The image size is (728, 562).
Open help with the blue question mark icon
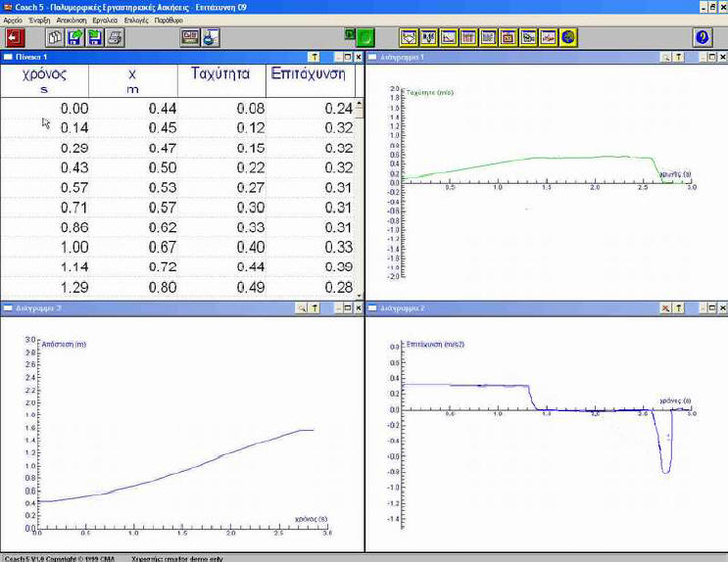[702, 37]
